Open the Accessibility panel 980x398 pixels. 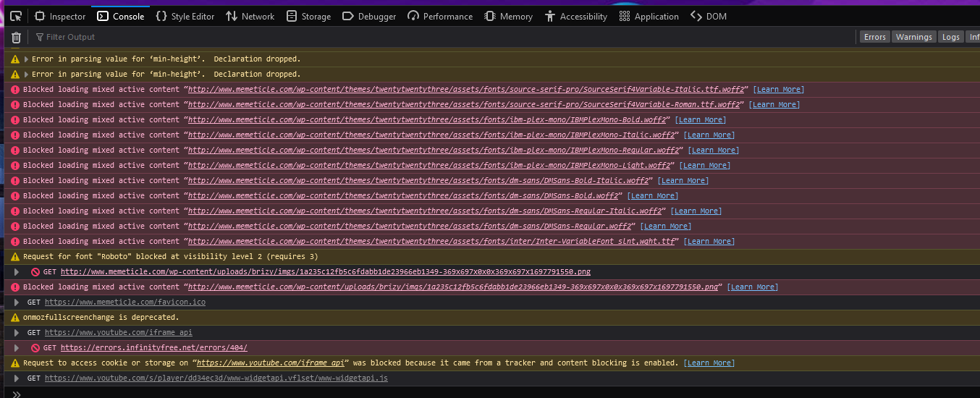(575, 16)
